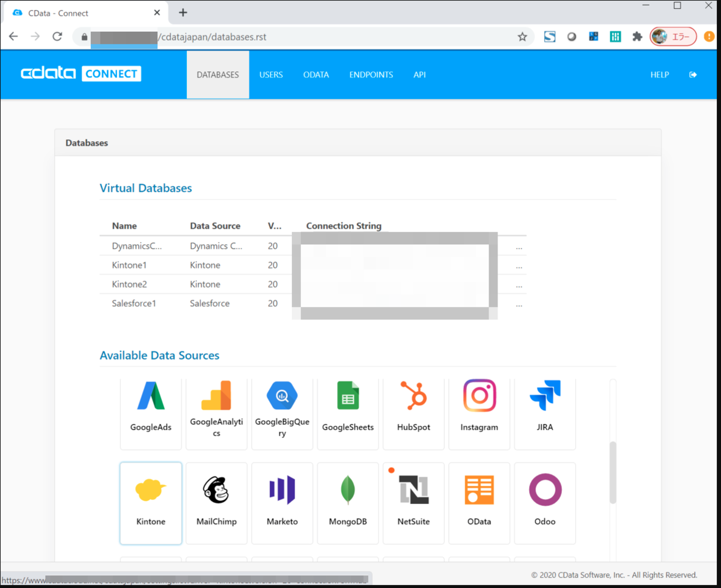Screen dimensions: 721x588
Task: Click the browser profile avatar button
Action: 673,37
